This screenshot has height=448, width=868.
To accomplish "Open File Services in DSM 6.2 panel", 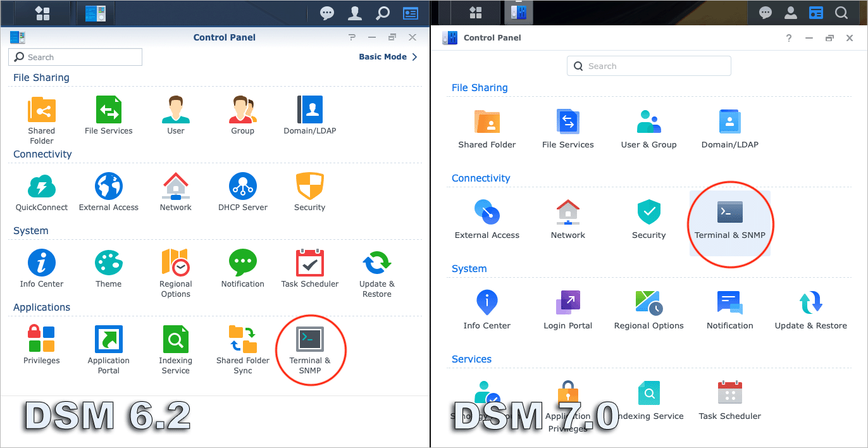I will pyautogui.click(x=109, y=115).
